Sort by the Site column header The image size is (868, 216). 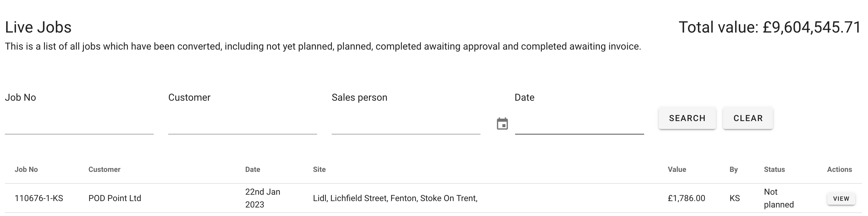point(319,169)
